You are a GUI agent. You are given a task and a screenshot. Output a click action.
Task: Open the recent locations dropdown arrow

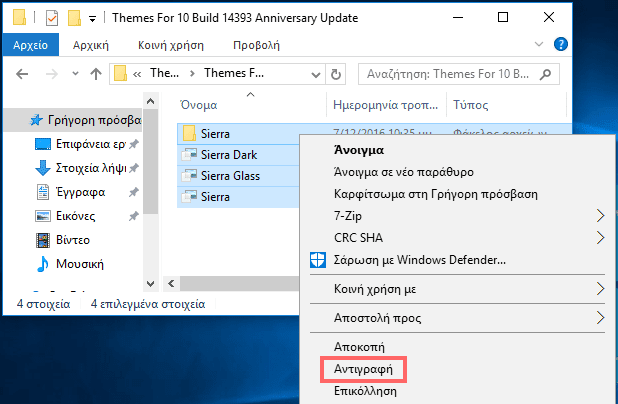click(74, 73)
